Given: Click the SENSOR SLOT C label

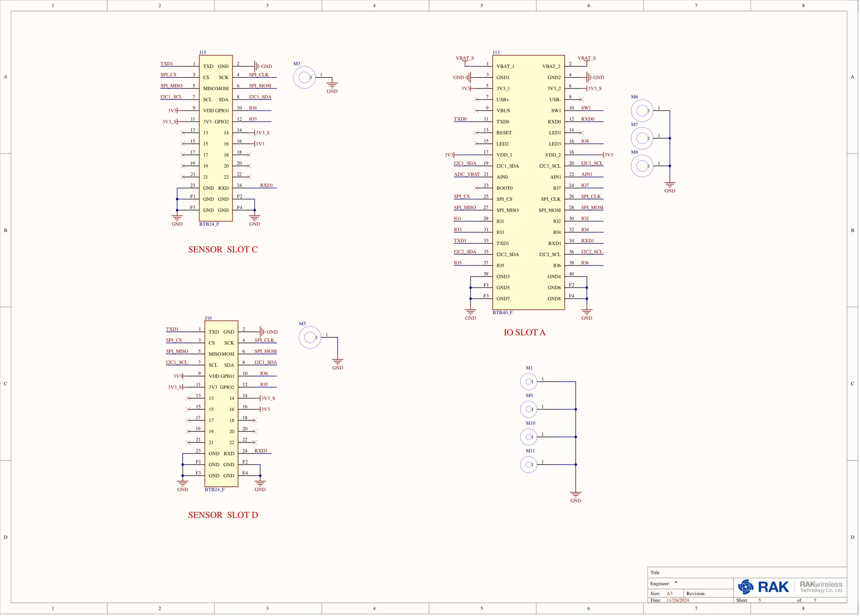Looking at the screenshot, I should click(223, 249).
